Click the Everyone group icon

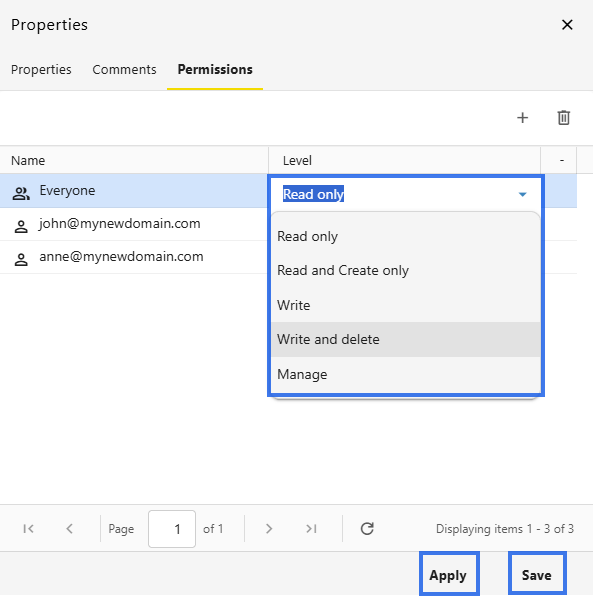[x=21, y=193]
